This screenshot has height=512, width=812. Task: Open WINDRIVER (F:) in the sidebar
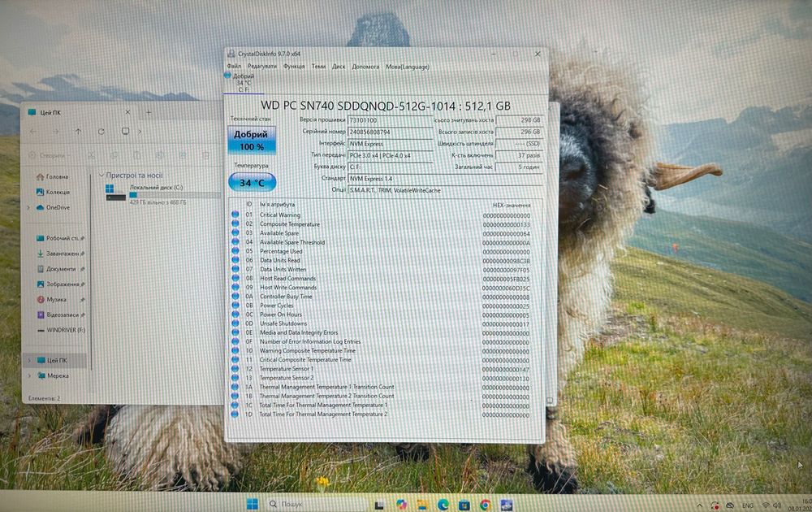(x=61, y=330)
